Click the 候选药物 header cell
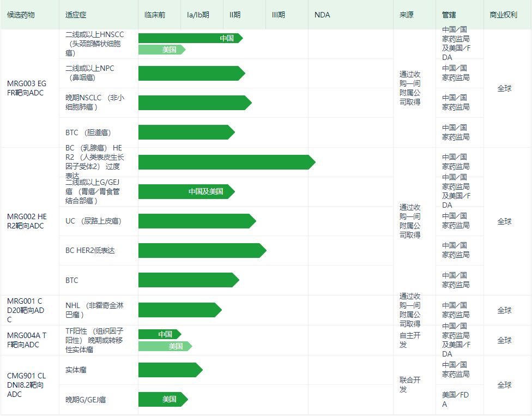This screenshot has width=532, height=416. point(19,15)
